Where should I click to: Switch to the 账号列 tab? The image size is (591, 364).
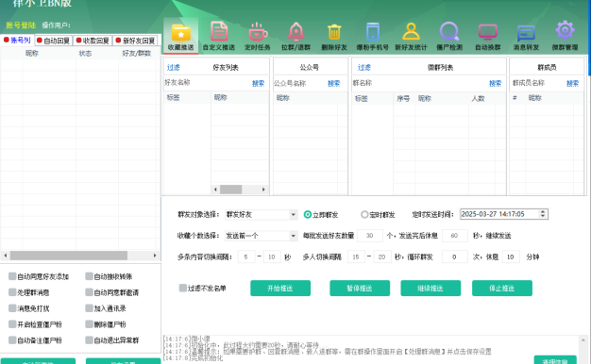[x=17, y=41]
